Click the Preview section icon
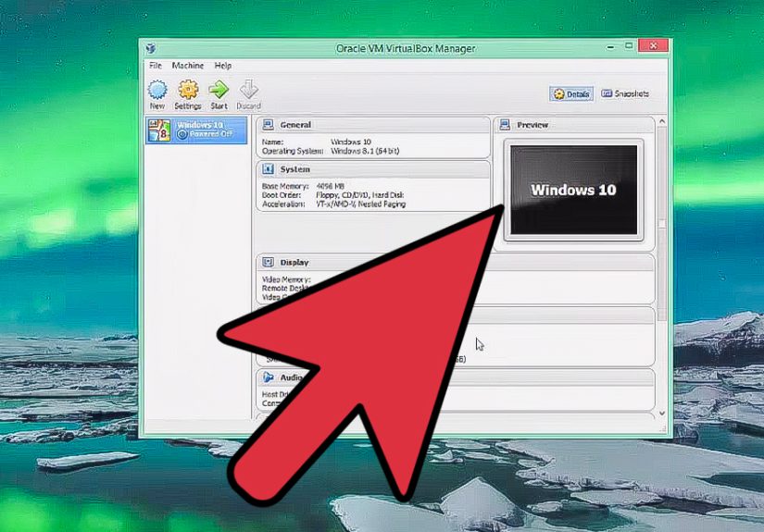The height and width of the screenshot is (532, 764). [505, 125]
